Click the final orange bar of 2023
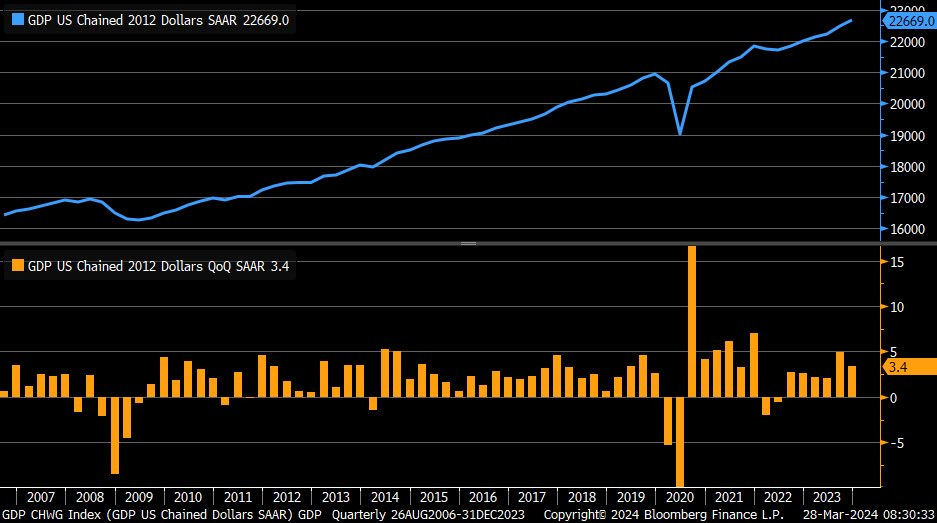This screenshot has height=523, width=937. pyautogui.click(x=852, y=381)
